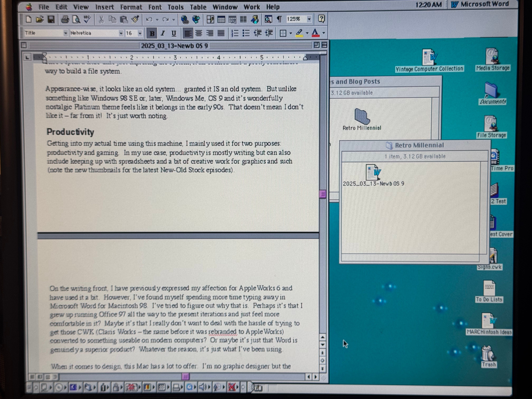Apply the red font color
The image size is (532, 399).
click(x=315, y=33)
